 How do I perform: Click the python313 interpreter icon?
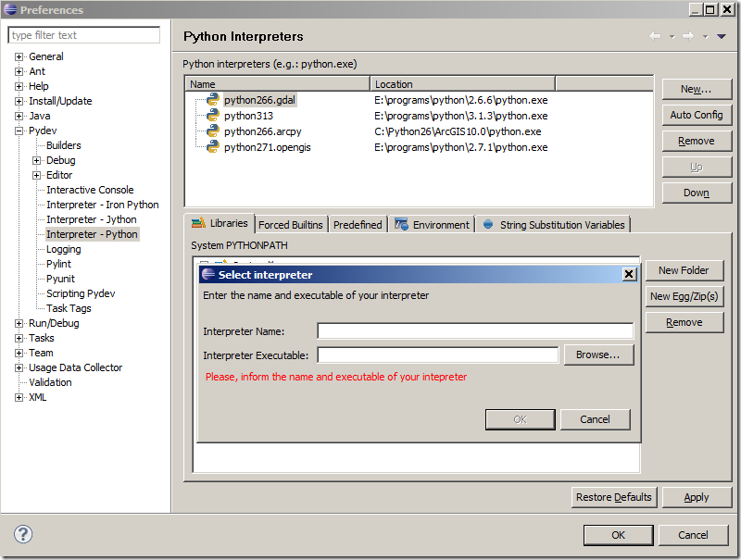coord(213,115)
